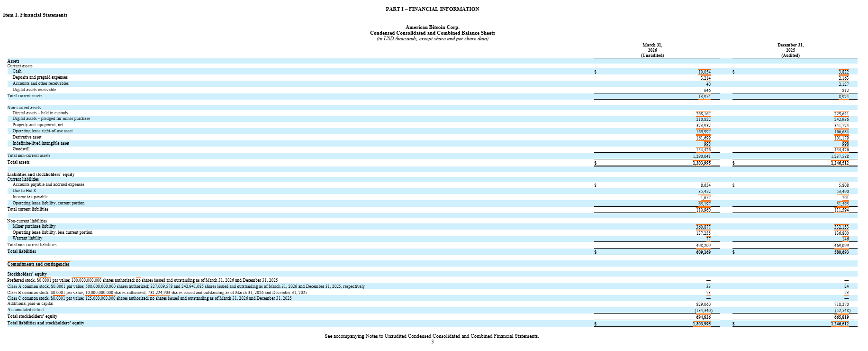The height and width of the screenshot is (351, 868).
Task: Click the "Deposits and prepaid expenses" label
Action: point(40,77)
